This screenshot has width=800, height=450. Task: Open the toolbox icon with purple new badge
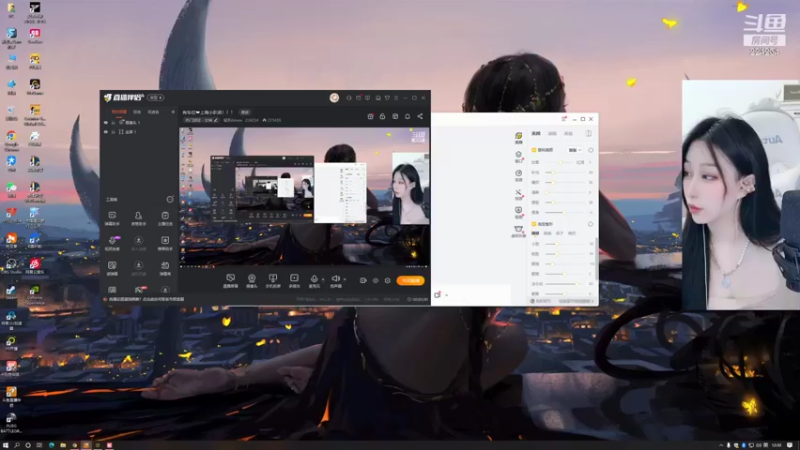coord(112,243)
